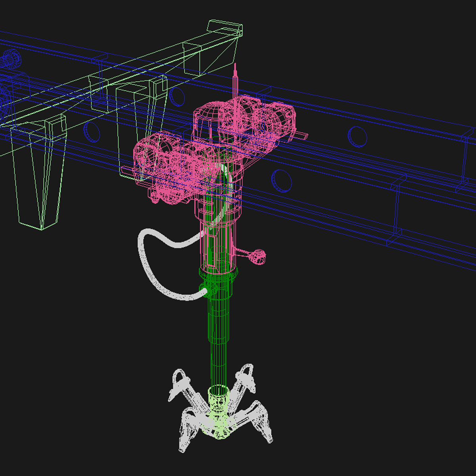This screenshot has height=476, width=476.
Task: Click the green collar ring on the column
Action: click(218, 274)
